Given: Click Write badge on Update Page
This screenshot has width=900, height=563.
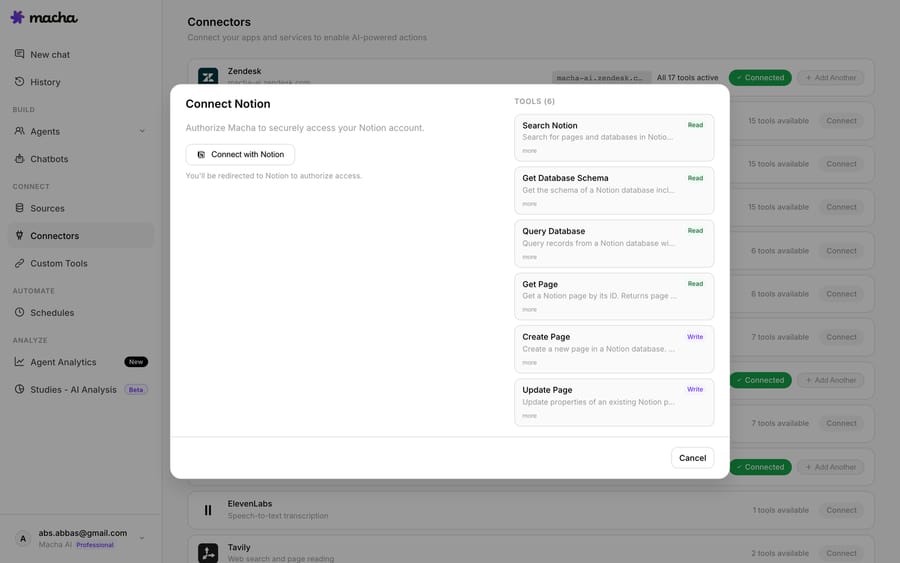Looking at the screenshot, I should point(695,389).
